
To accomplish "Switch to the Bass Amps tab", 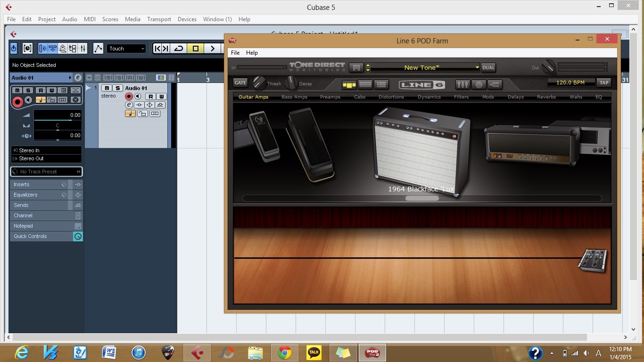I will click(294, 97).
